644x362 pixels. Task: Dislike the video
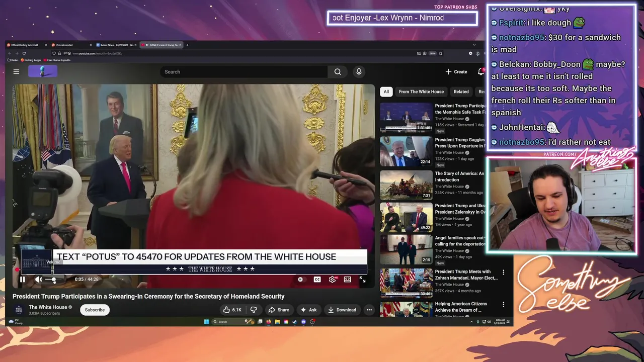[x=254, y=310]
